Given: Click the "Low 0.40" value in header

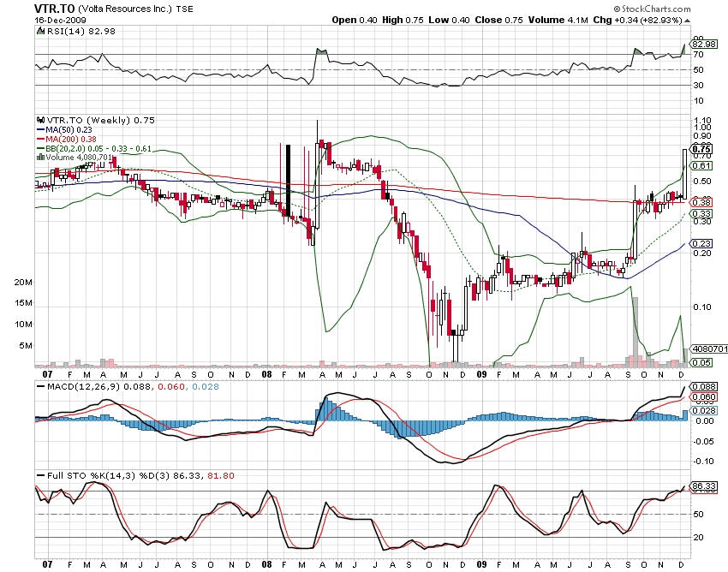Looking at the screenshot, I should coord(449,20).
